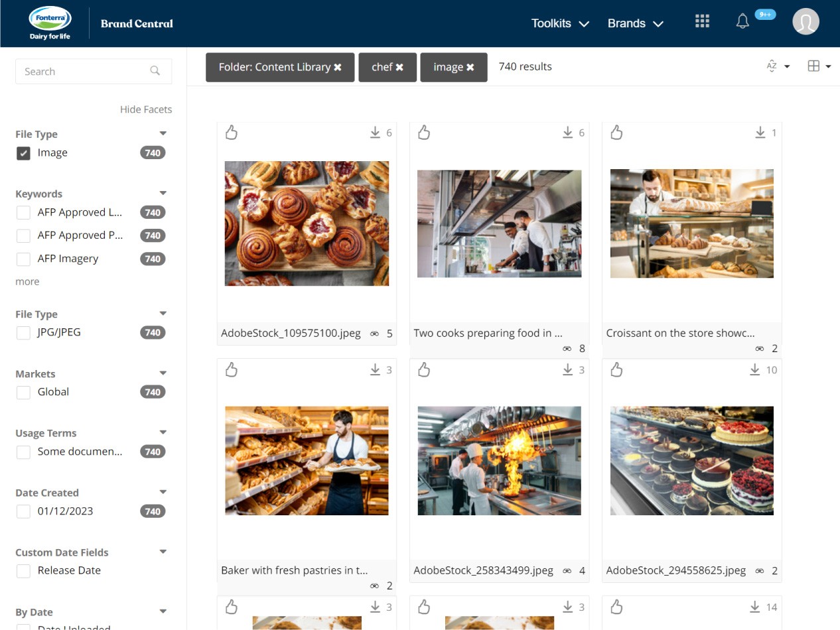Collapse the Custom Date Fields facet

pyautogui.click(x=163, y=552)
